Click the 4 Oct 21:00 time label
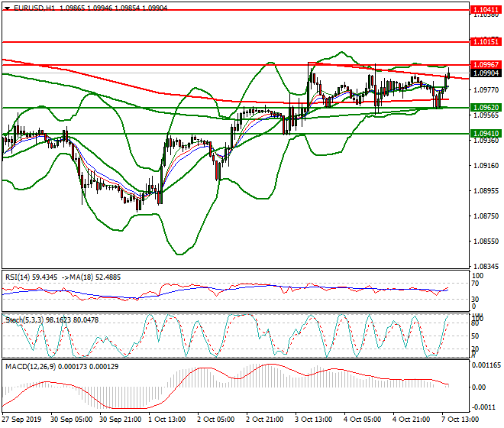The width and height of the screenshot is (504, 428). tap(411, 420)
